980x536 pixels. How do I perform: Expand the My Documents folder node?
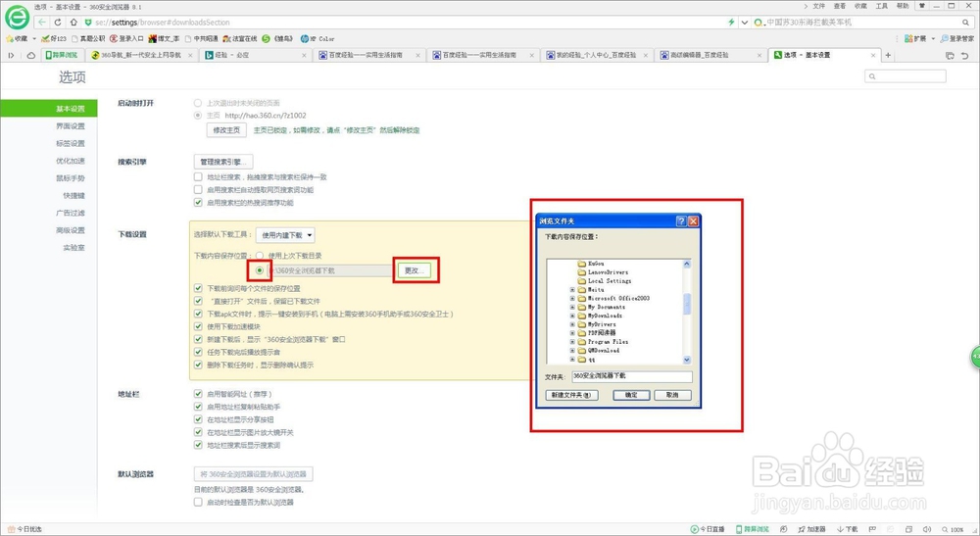[x=572, y=308]
